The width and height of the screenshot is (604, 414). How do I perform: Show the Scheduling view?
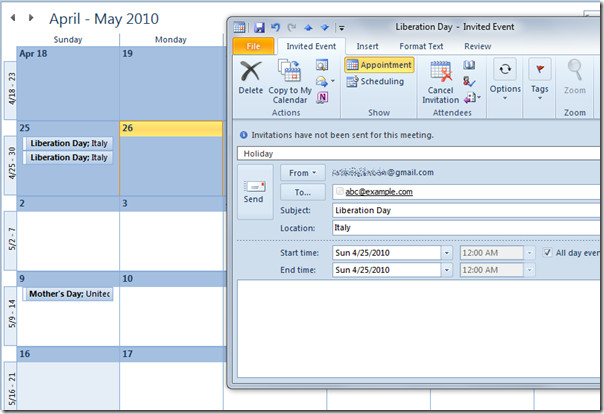pos(375,81)
